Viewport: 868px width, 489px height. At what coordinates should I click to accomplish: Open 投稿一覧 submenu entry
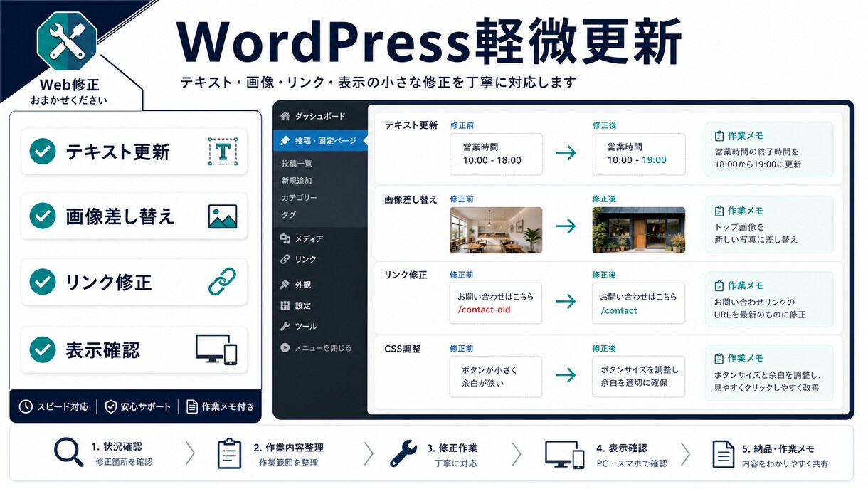tap(297, 164)
